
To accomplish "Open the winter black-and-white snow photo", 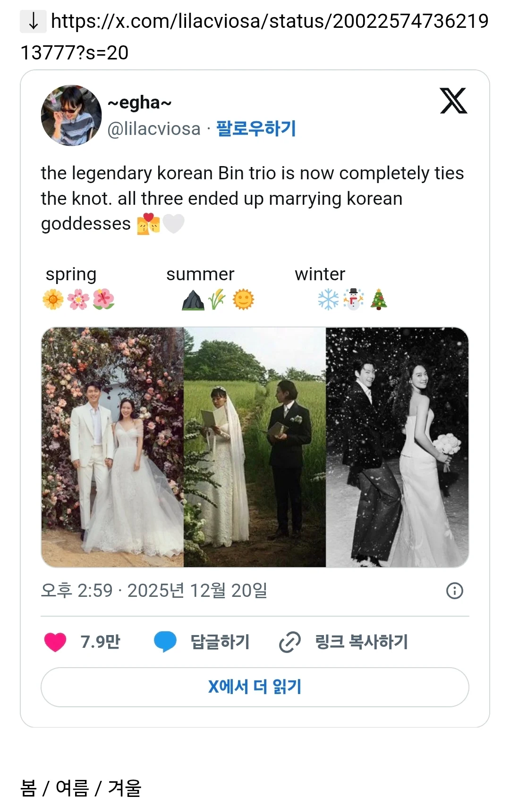I will [397, 447].
